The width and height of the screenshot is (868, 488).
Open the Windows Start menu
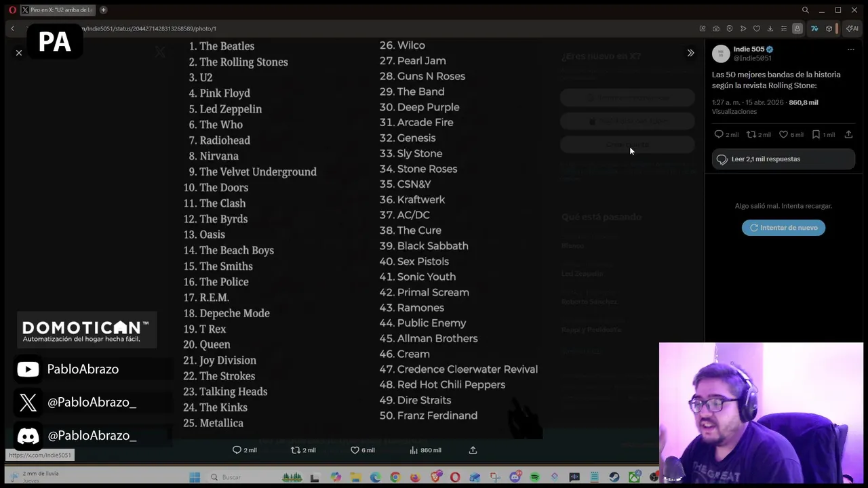pyautogui.click(x=195, y=477)
